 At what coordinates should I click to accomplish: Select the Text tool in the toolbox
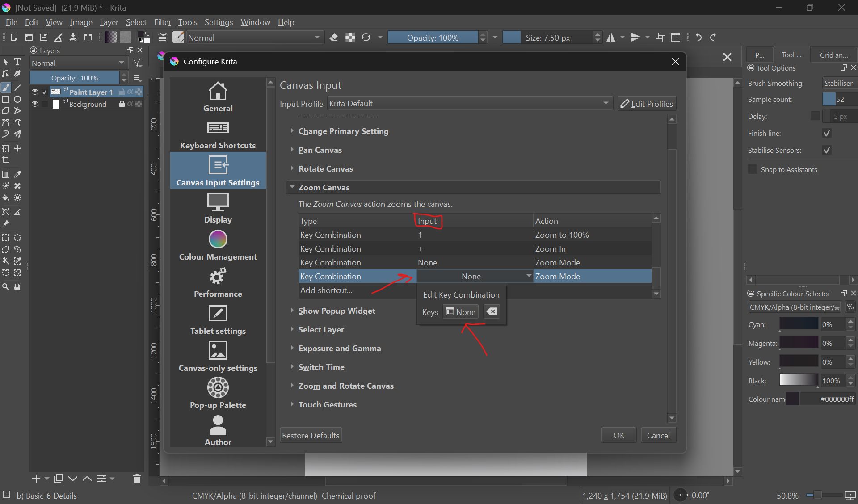(18, 62)
